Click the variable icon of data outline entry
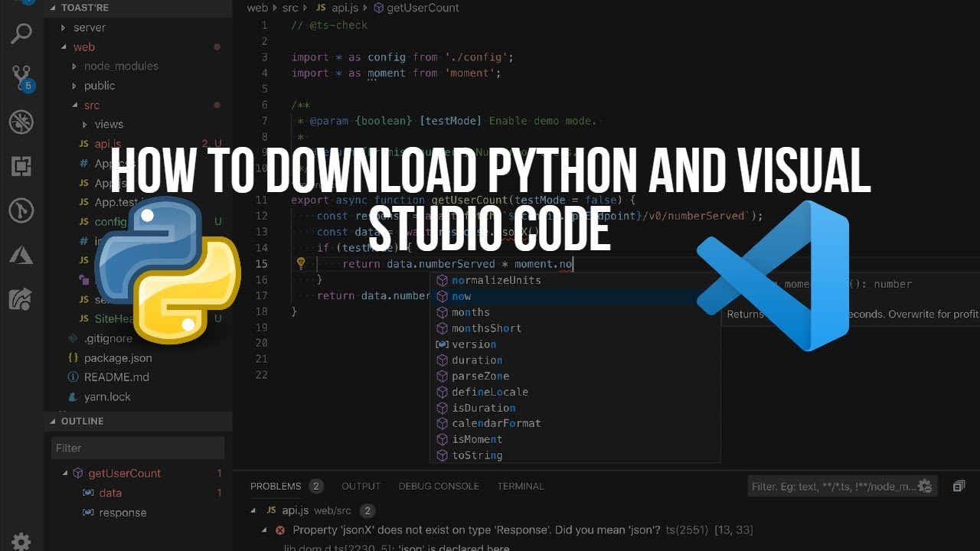980x551 pixels. [88, 493]
